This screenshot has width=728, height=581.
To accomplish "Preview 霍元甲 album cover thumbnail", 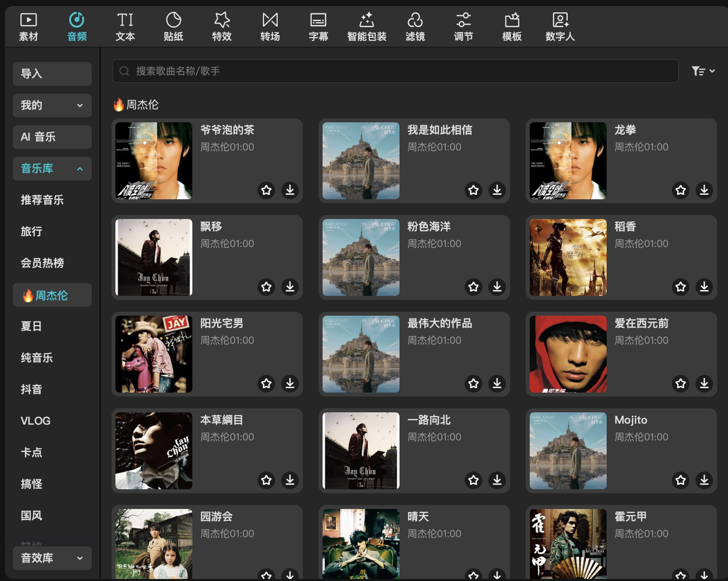I will click(568, 544).
